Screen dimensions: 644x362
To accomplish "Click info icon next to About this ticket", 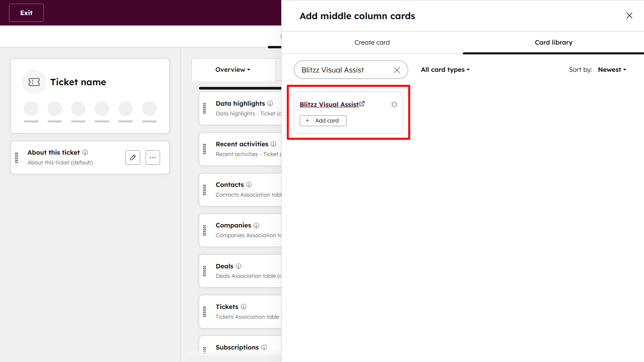I will point(85,153).
